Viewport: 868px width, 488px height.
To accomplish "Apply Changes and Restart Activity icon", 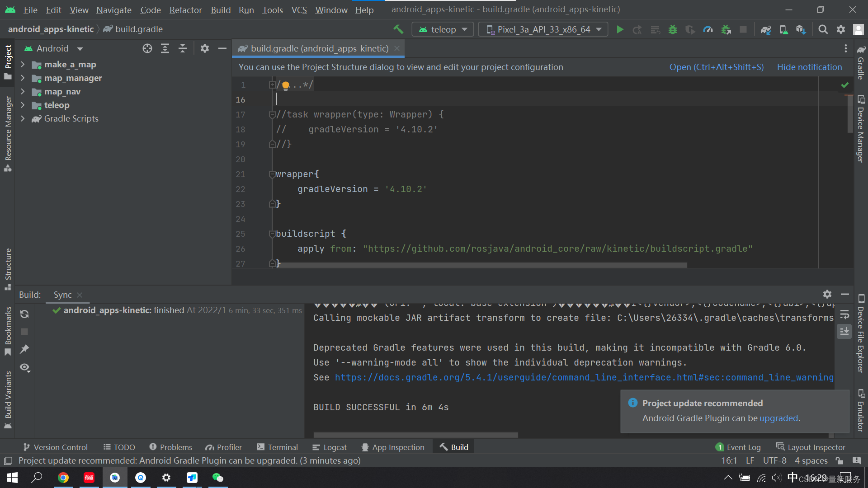I will [x=637, y=29].
